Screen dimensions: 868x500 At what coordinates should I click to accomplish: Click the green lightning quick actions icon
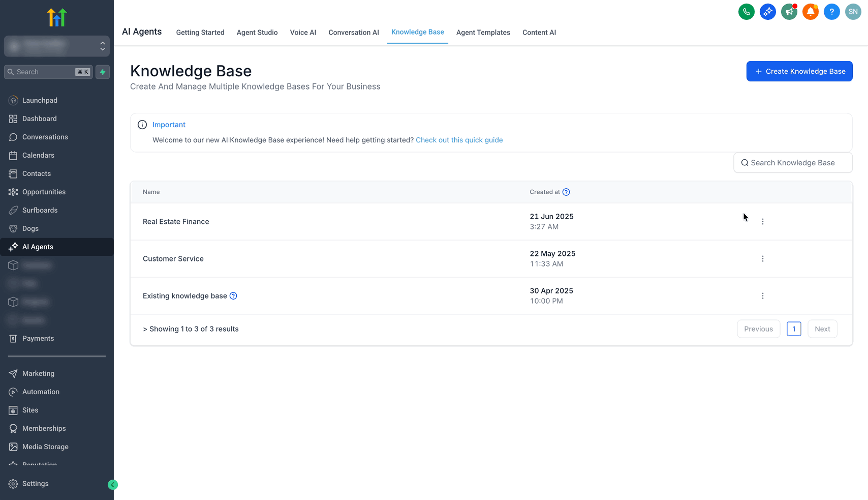(x=103, y=72)
